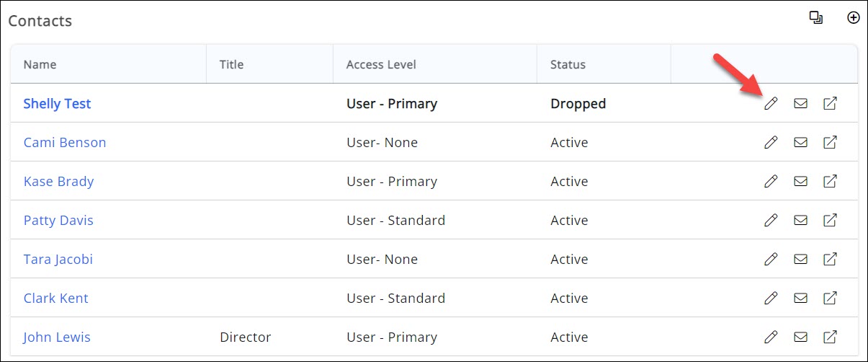The width and height of the screenshot is (868, 362).
Task: Open the Shelly Test contact link
Action: coord(57,104)
